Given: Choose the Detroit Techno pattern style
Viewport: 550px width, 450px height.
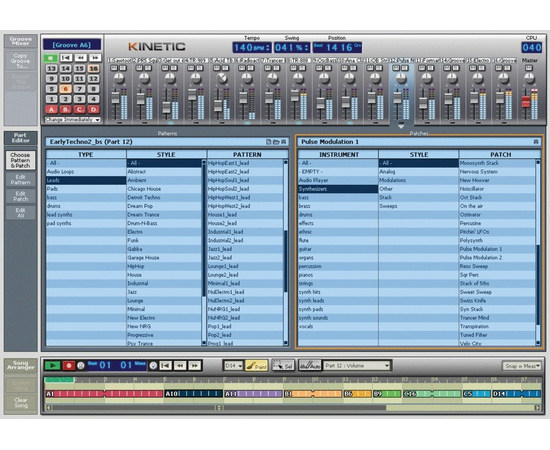Looking at the screenshot, I should [x=164, y=197].
